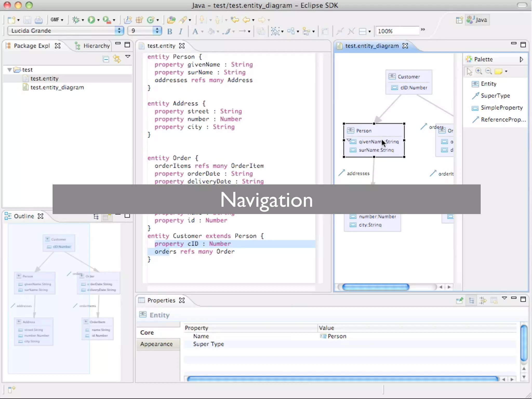Screen dimensions: 532x399
Task: Click the Run green play button
Action: [x=91, y=20]
